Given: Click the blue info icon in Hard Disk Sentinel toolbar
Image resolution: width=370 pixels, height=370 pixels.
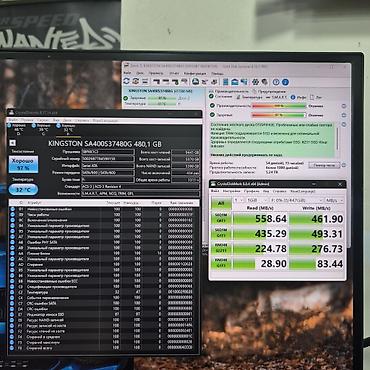Looking at the screenshot, I should [x=285, y=82].
